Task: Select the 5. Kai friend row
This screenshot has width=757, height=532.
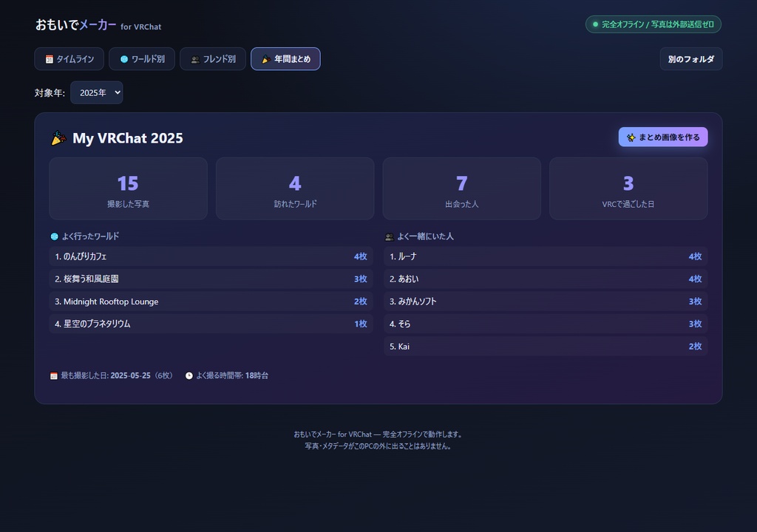Action: click(546, 346)
